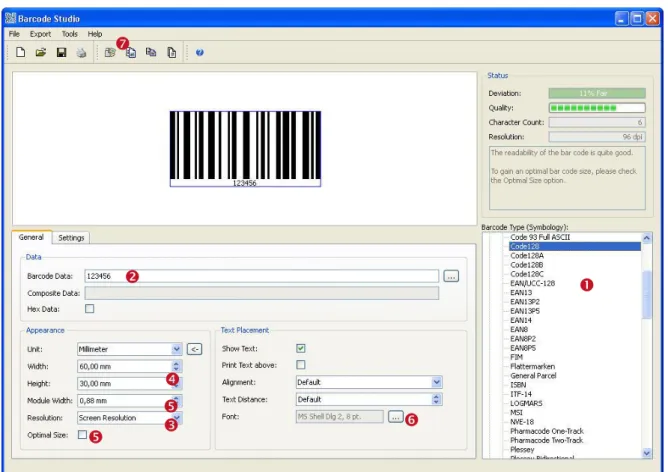Click the Text Distance spinner arrows
The width and height of the screenshot is (668, 472).
[x=436, y=399]
